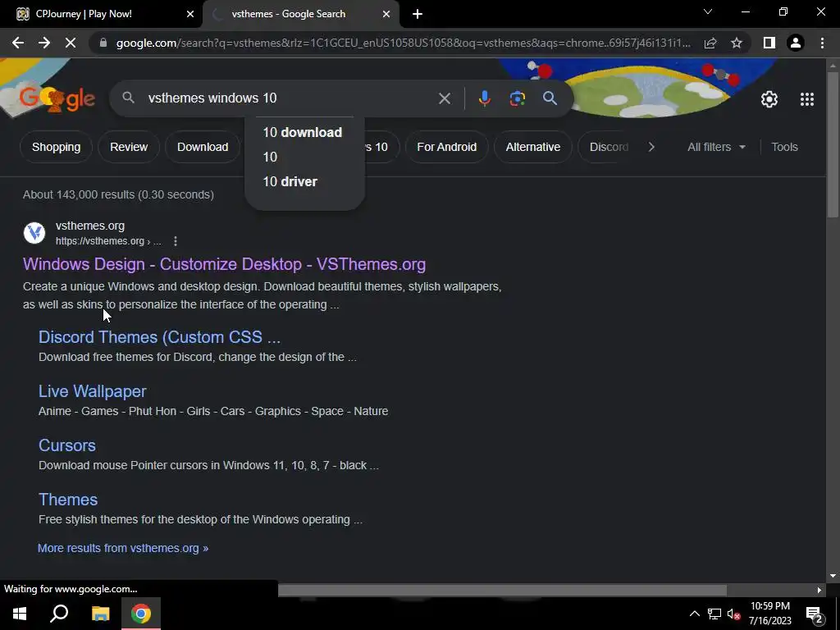Expand the All filters dropdown
Image resolution: width=840 pixels, height=630 pixels.
pyautogui.click(x=716, y=147)
